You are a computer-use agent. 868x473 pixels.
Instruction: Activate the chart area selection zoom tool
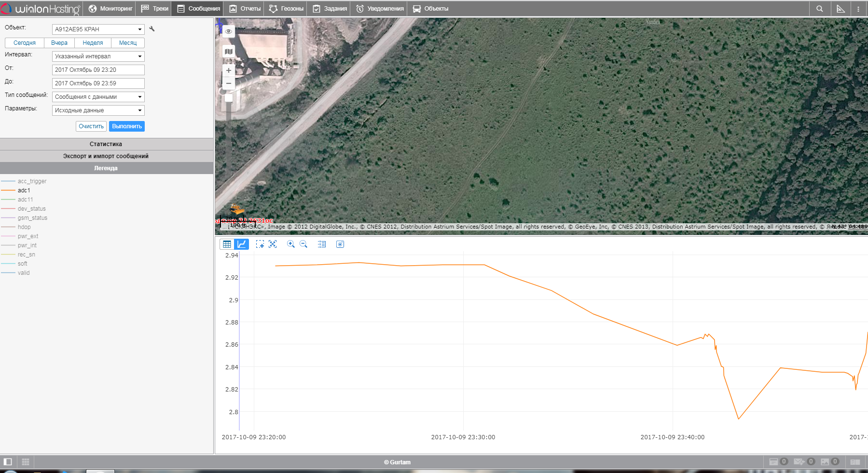tap(260, 244)
